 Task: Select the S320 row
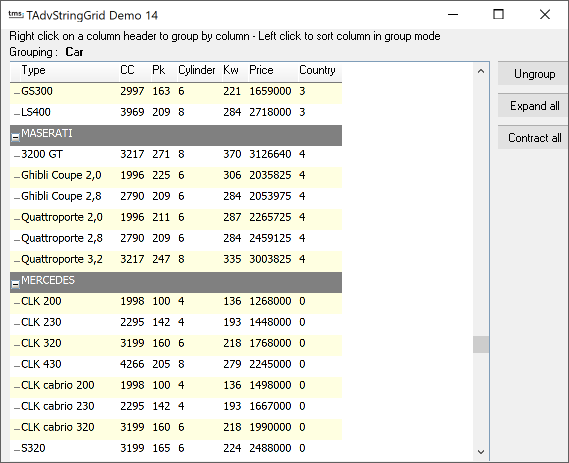click(x=176, y=449)
